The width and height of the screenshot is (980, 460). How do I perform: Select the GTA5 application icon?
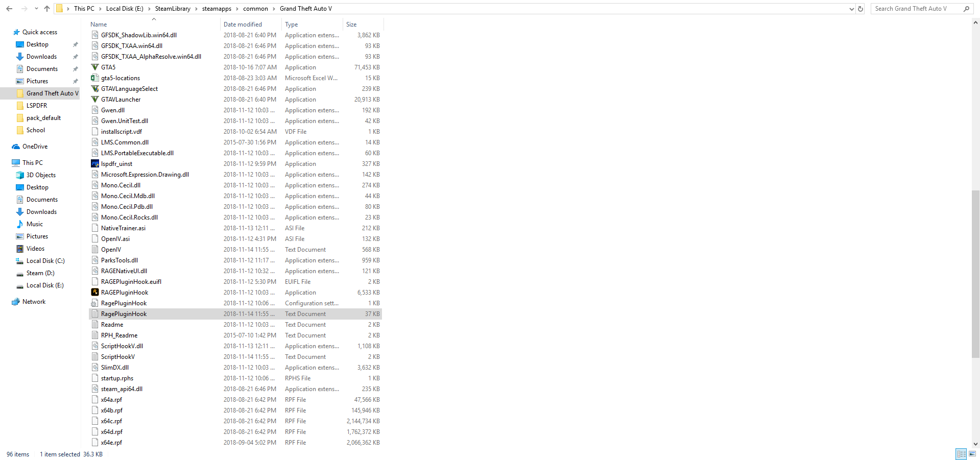(95, 67)
